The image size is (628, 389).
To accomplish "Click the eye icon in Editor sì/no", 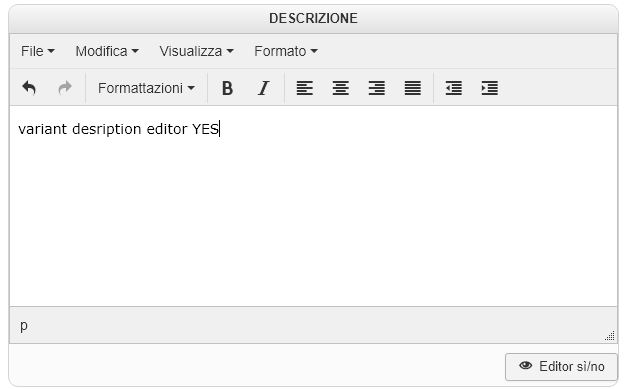I will click(525, 365).
